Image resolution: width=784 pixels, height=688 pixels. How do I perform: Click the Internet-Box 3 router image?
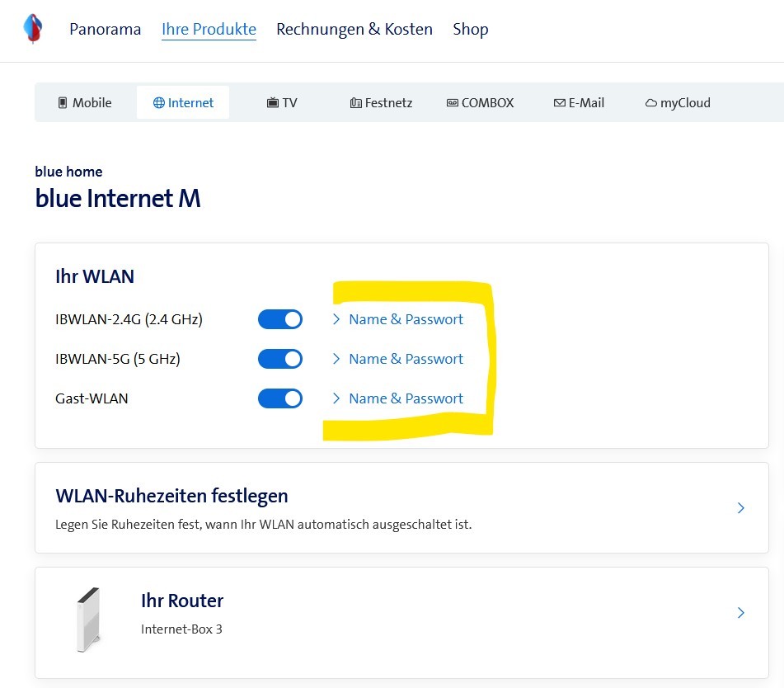pos(87,617)
